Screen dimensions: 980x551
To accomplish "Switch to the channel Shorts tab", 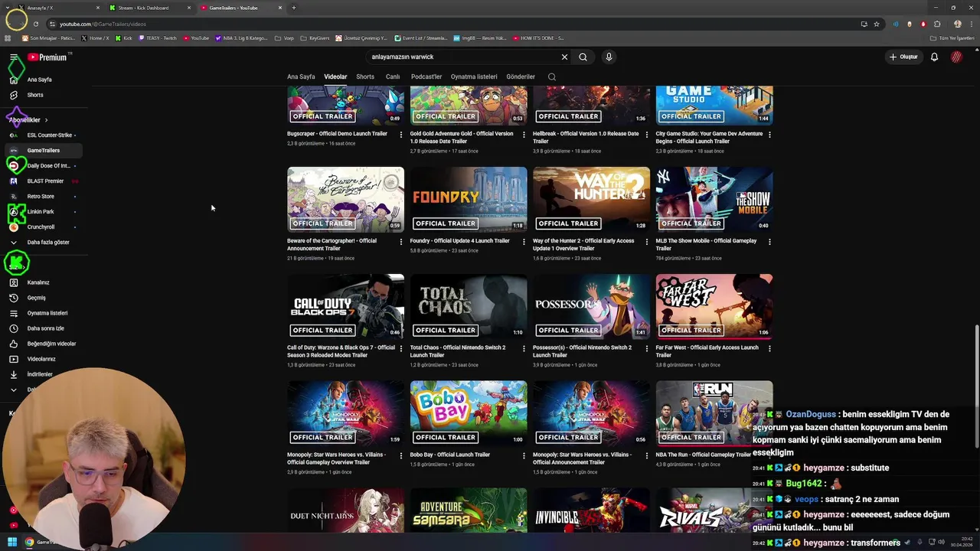I will point(365,77).
